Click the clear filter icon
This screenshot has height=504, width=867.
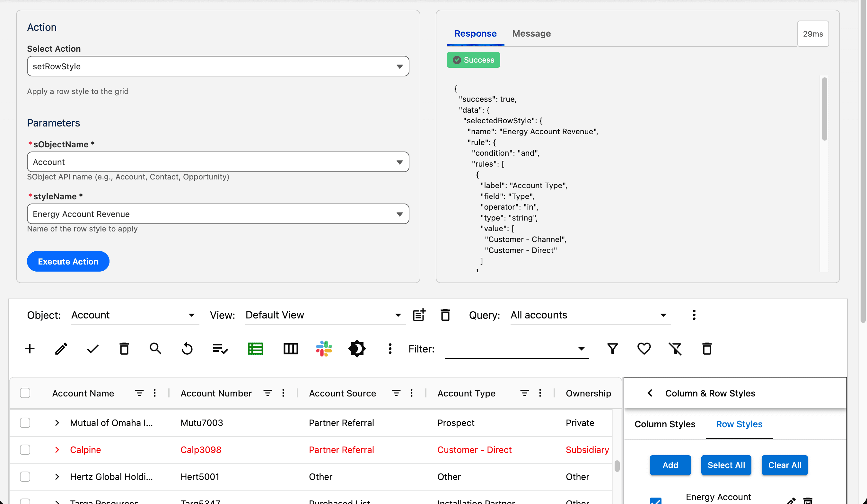pos(675,349)
